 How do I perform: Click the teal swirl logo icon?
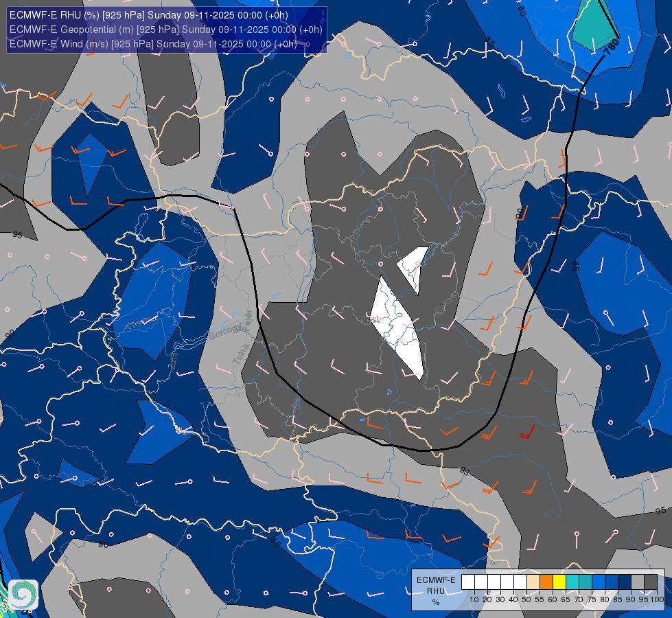coord(23,595)
